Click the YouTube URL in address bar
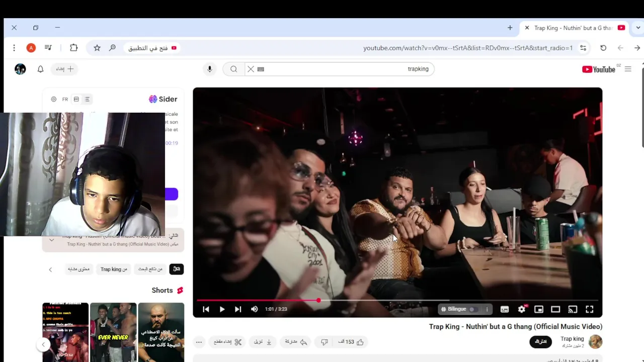This screenshot has height=362, width=644. point(468,48)
